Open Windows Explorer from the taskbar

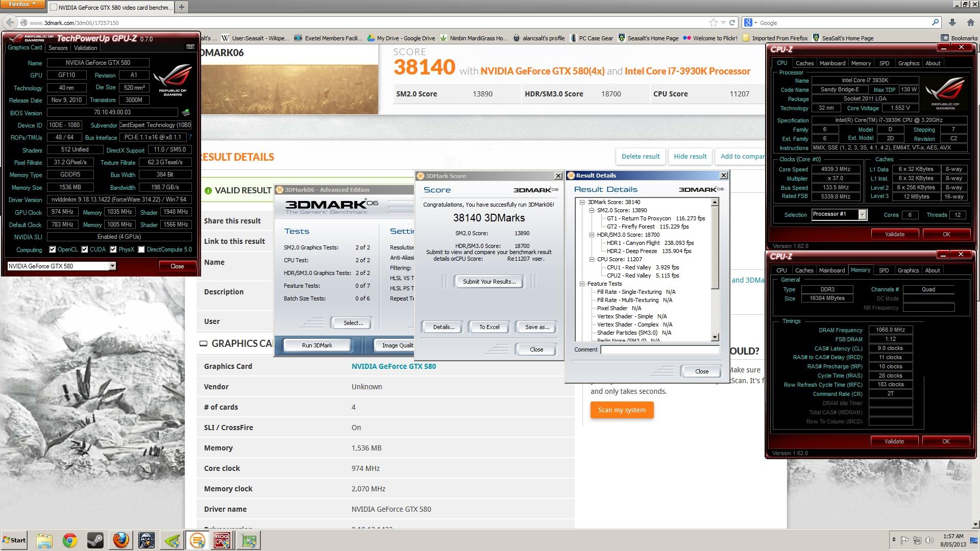(44, 540)
